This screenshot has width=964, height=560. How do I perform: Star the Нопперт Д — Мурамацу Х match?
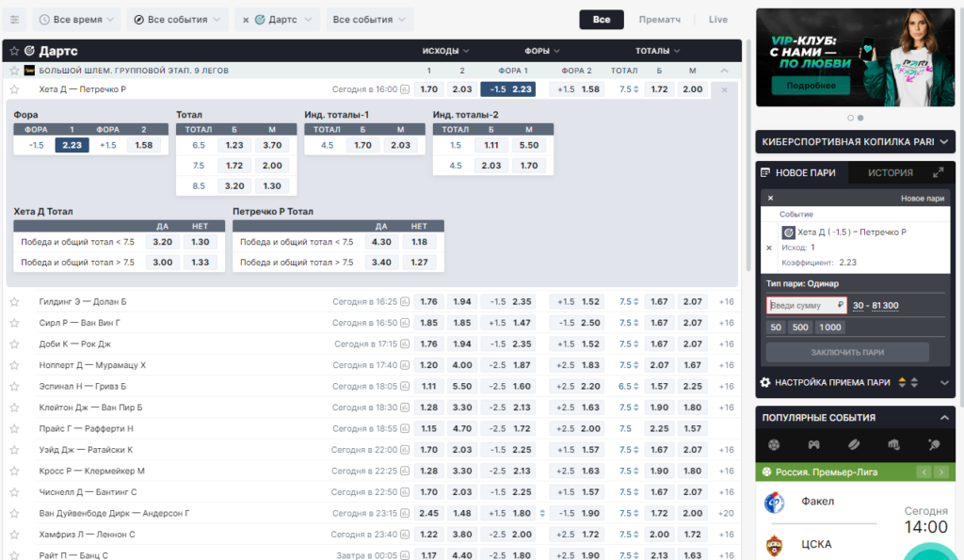14,365
